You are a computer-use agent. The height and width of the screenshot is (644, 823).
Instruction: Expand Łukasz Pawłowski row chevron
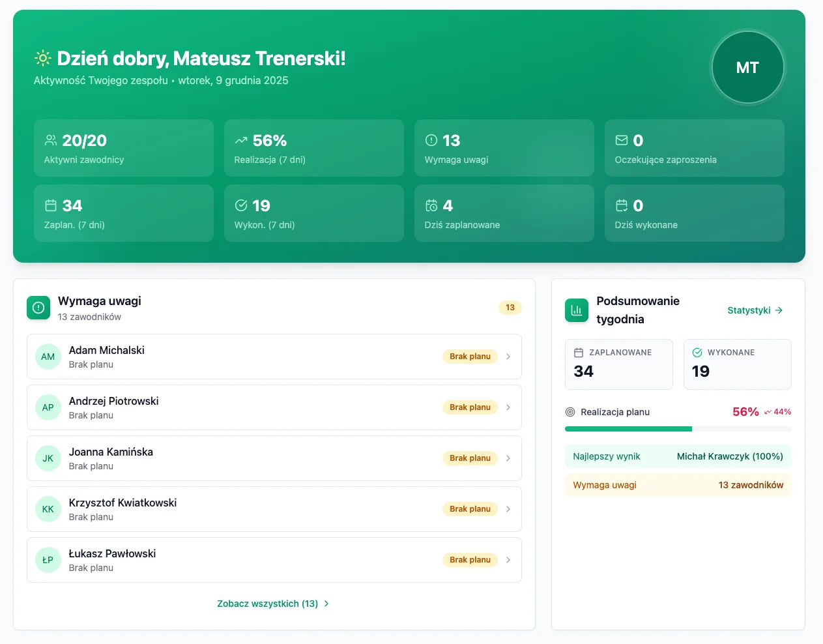(508, 560)
